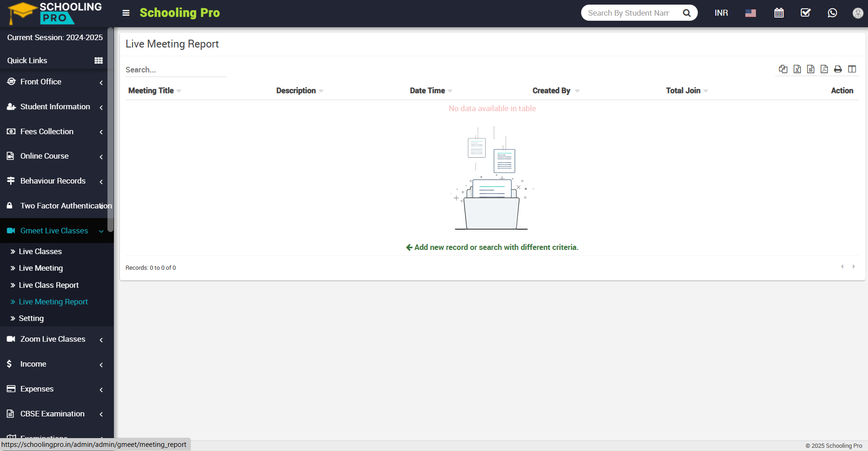Click the Expenses card icon
This screenshot has height=451, width=868.
[x=11, y=389]
